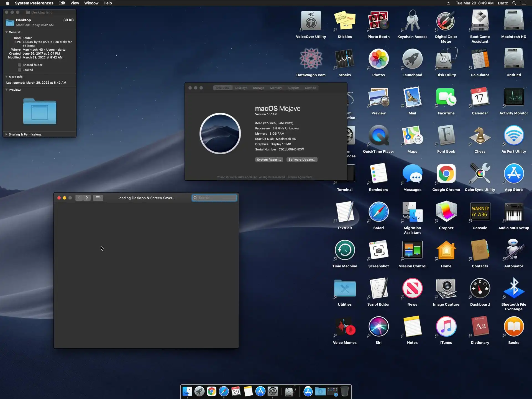Switch to the Storage tab

(258, 88)
